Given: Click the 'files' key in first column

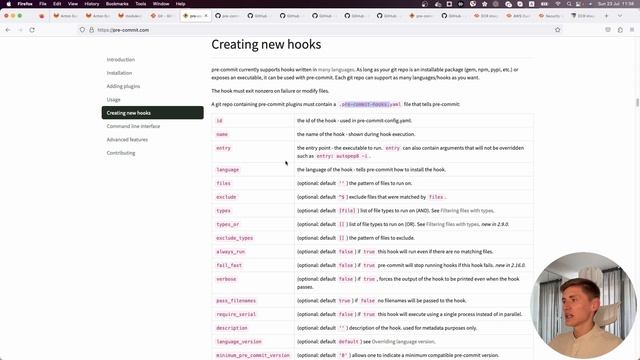Looking at the screenshot, I should pos(223,184).
